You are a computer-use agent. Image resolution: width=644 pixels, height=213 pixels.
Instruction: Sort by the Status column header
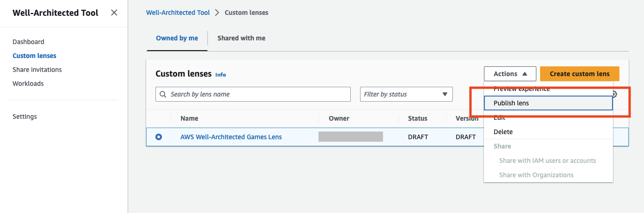click(x=418, y=118)
